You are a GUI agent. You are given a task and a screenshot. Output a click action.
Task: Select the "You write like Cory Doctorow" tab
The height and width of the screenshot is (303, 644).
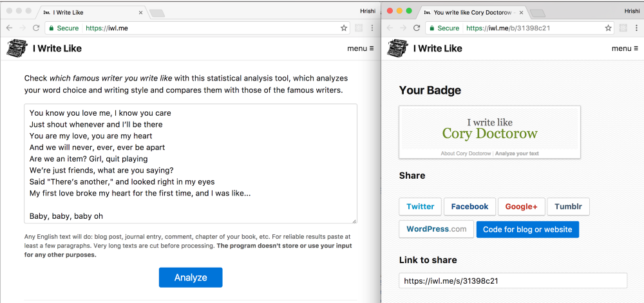coord(470,12)
